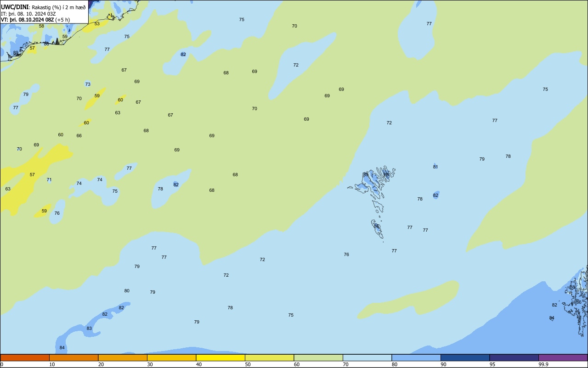The height and width of the screenshot is (368, 588).
Task: Click the "UWC/DINI" title text
Action: (x=15, y=7)
